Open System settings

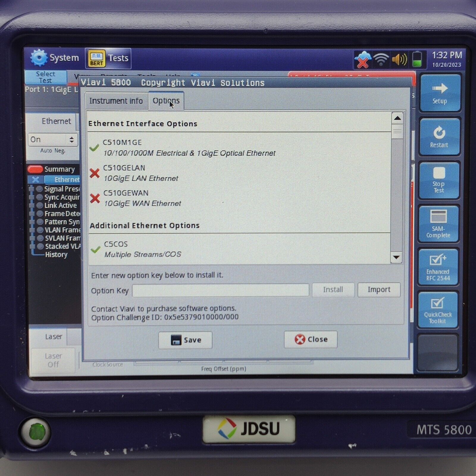click(53, 58)
